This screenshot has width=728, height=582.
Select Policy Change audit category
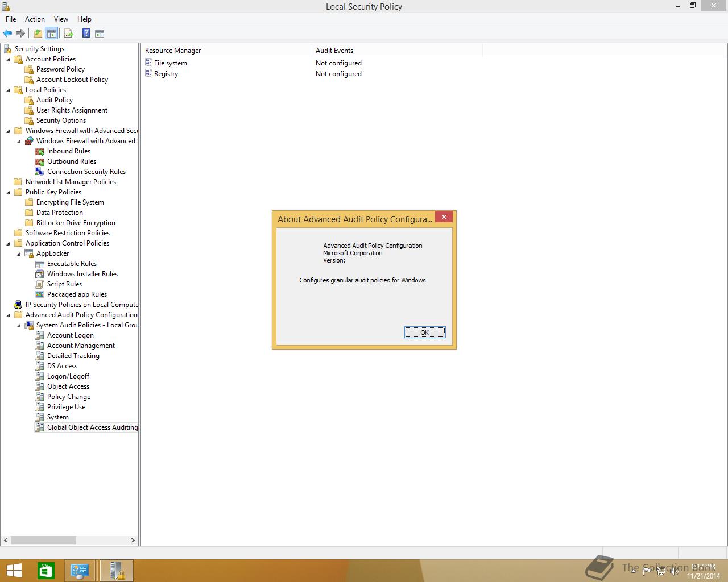click(69, 397)
